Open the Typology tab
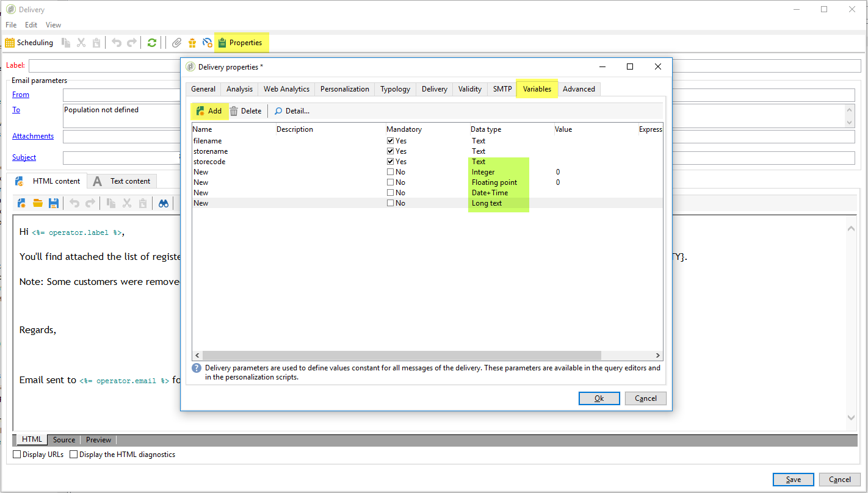The image size is (868, 493). tap(395, 89)
